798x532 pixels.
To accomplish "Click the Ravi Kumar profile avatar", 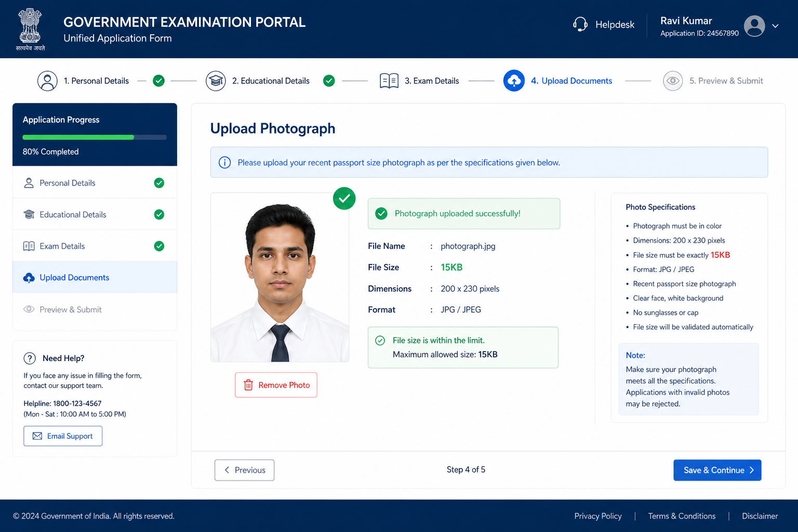I will click(754, 26).
